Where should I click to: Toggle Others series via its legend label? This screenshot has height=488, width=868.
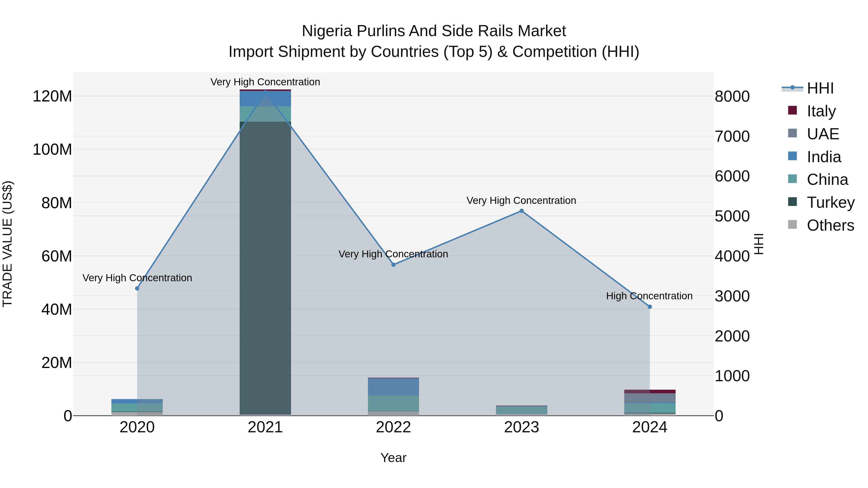click(831, 225)
